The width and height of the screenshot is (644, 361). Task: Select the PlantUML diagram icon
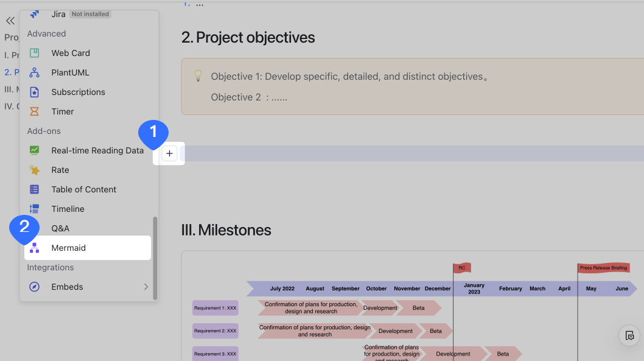point(35,72)
